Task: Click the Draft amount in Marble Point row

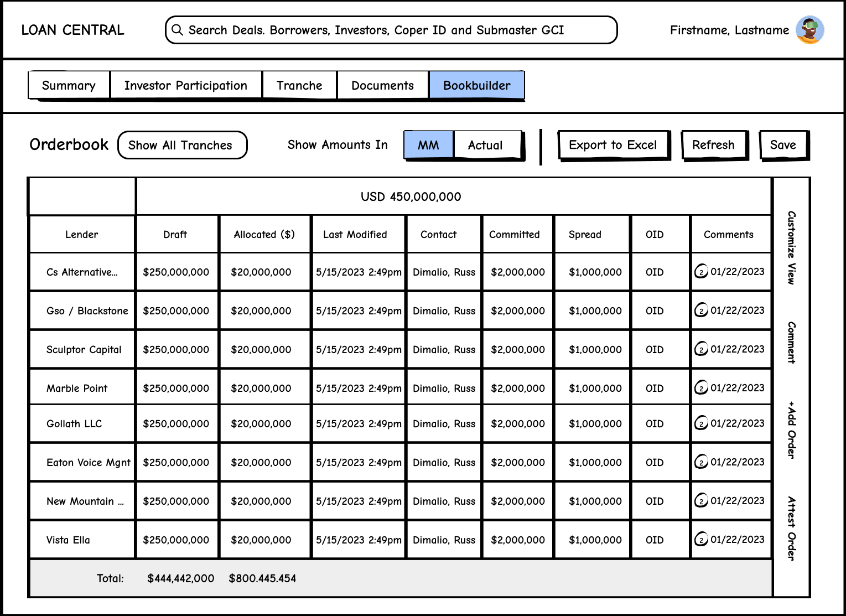Action: (176, 388)
